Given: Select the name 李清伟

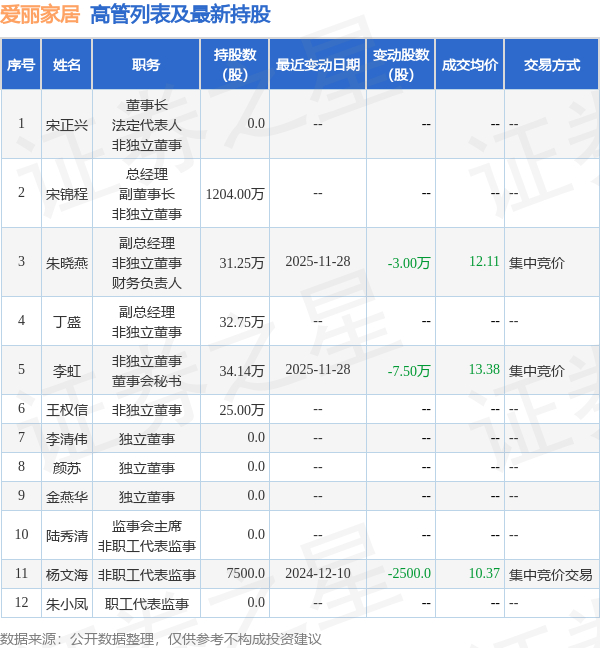Looking at the screenshot, I should click(x=67, y=439).
